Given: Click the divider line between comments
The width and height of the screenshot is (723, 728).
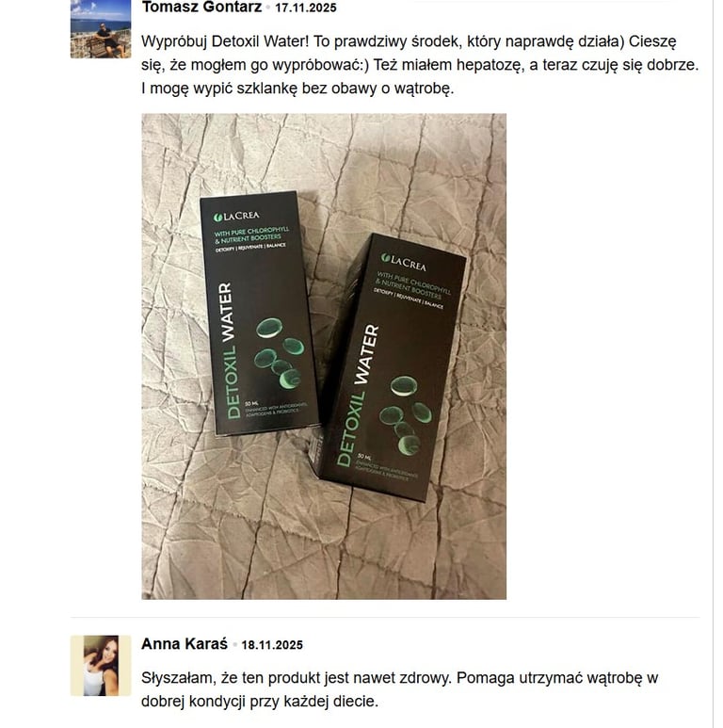Looking at the screenshot, I should [x=385, y=618].
